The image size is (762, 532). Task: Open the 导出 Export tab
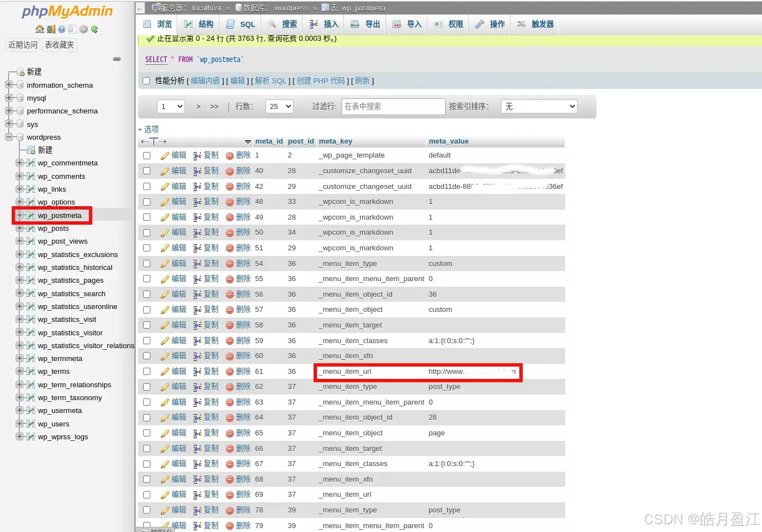[x=365, y=25]
